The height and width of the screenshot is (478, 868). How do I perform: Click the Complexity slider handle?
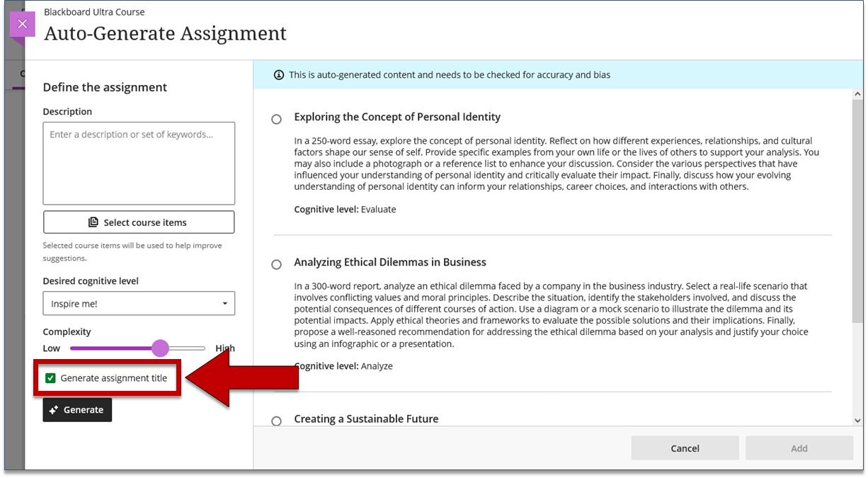pos(161,348)
